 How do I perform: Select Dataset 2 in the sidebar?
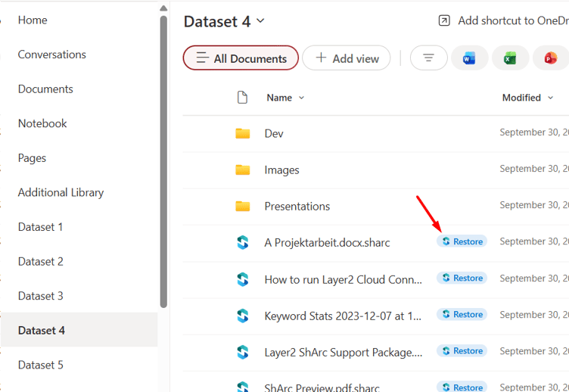point(41,261)
